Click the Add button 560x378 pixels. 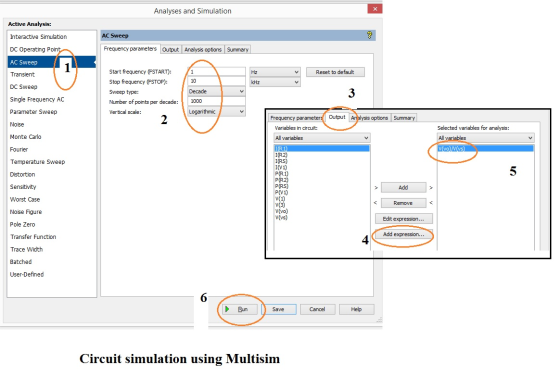pos(403,188)
